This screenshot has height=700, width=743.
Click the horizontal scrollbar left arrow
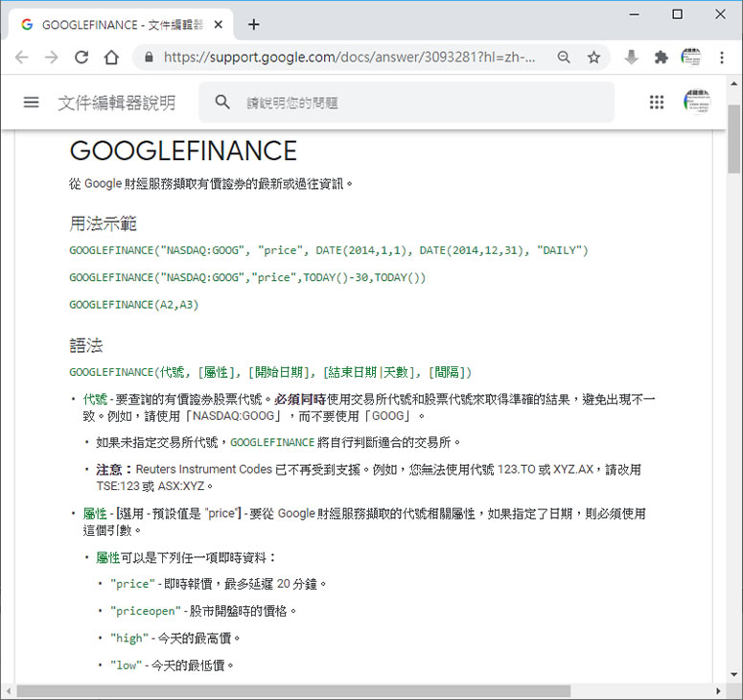(8, 691)
